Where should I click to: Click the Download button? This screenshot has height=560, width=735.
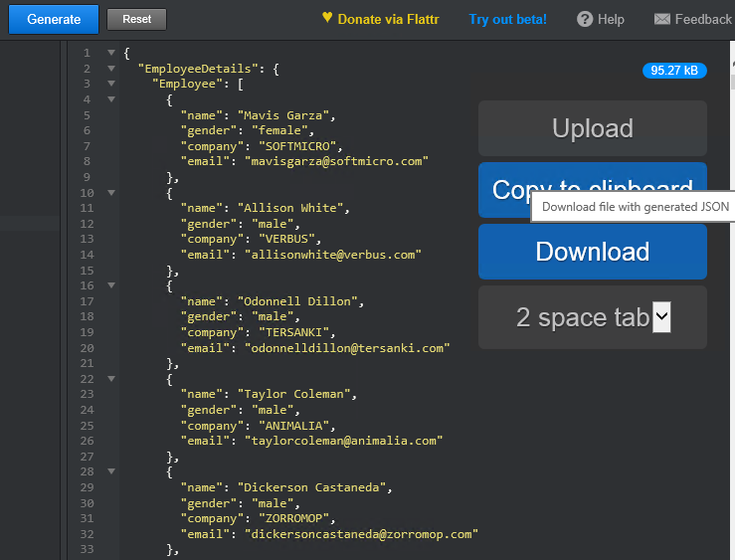coord(593,252)
